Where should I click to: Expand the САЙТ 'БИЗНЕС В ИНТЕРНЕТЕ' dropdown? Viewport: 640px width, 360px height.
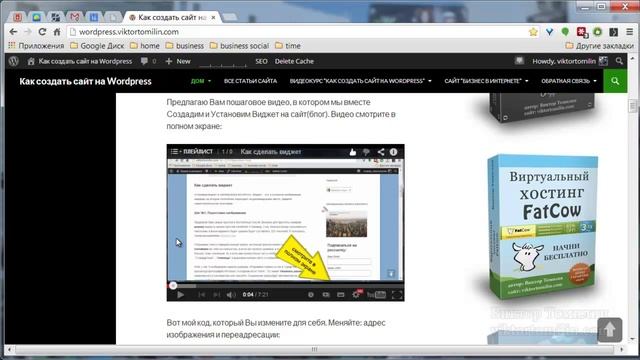[486, 81]
